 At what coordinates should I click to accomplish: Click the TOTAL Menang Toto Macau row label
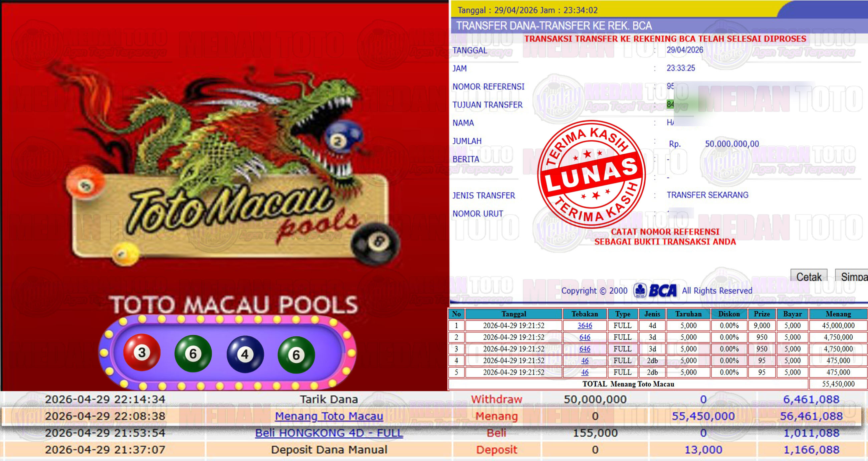tap(628, 384)
